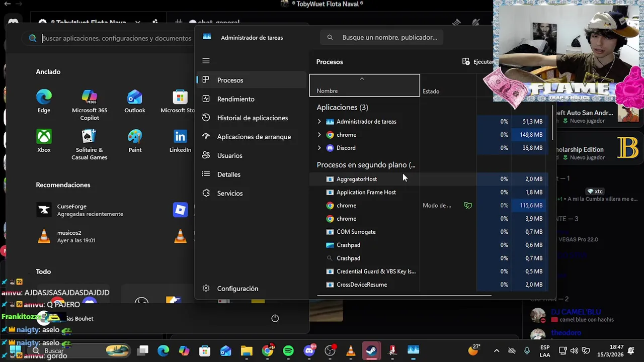Open LinkedIn pinned app
The image size is (644, 362).
click(x=180, y=140)
